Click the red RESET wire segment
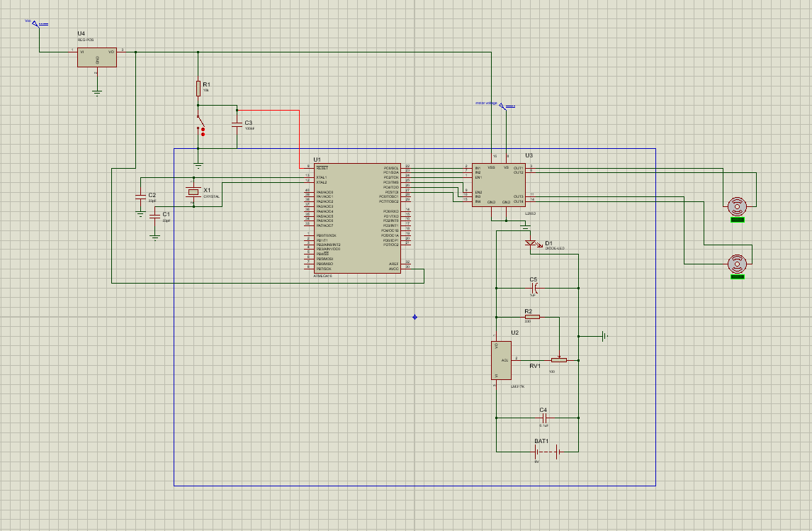This screenshot has width=812, height=531. tap(299, 139)
